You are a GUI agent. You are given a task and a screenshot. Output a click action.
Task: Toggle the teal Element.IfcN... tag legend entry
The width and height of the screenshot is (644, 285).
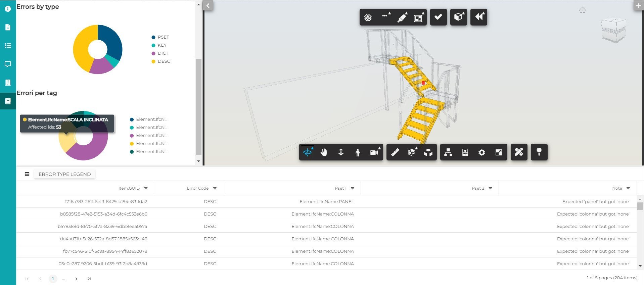click(x=149, y=128)
